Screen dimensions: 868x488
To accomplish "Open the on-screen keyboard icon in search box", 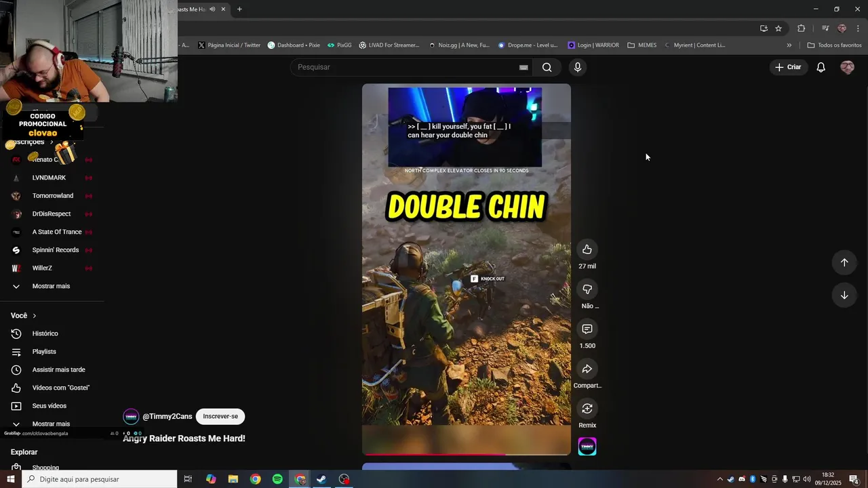I will [x=524, y=67].
